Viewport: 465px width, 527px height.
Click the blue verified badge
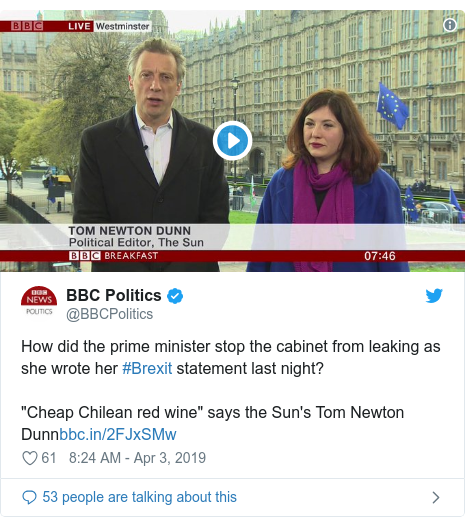click(175, 296)
